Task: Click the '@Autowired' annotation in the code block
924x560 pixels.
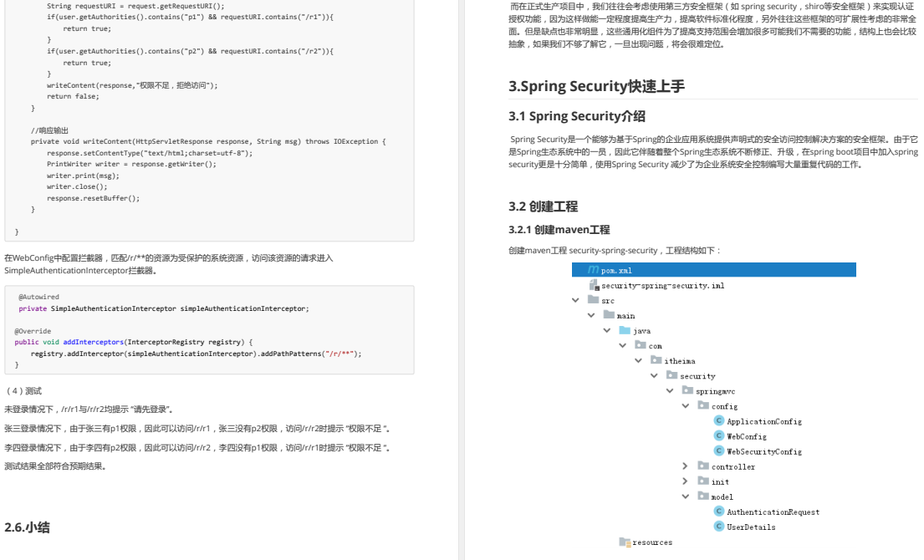Action: point(39,297)
